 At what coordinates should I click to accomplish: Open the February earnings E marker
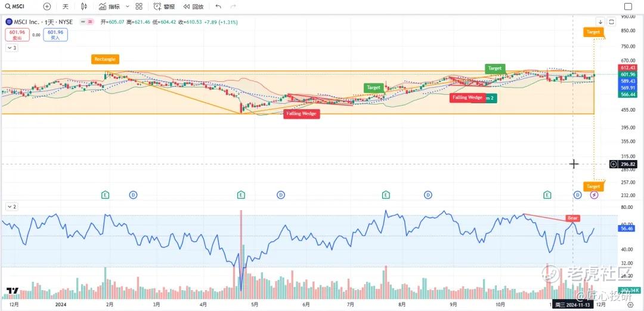pos(106,195)
